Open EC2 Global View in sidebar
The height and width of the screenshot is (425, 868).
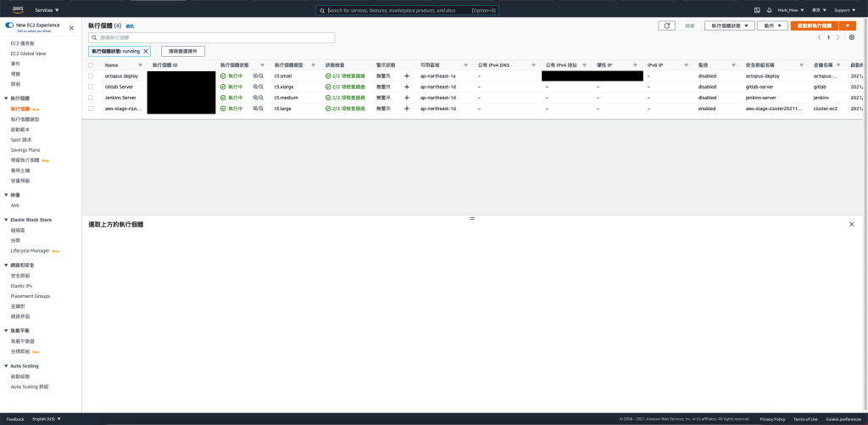(x=28, y=53)
